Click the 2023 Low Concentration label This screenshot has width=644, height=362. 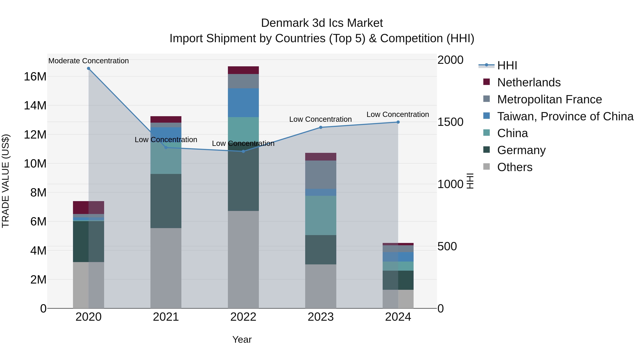[321, 119]
